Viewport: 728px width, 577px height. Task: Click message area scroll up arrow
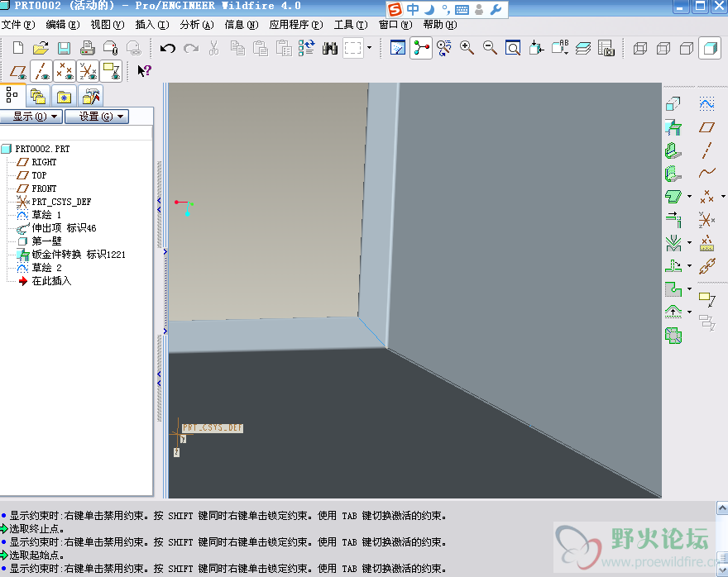pos(722,508)
